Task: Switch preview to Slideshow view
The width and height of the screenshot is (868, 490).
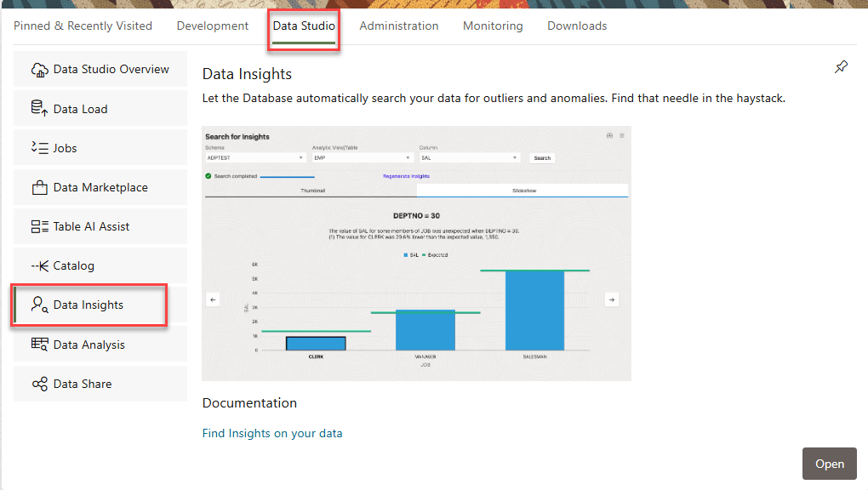Action: (524, 189)
